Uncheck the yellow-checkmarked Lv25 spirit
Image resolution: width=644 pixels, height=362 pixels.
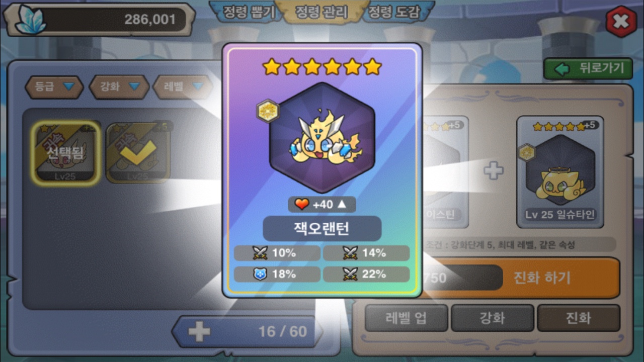[138, 152]
